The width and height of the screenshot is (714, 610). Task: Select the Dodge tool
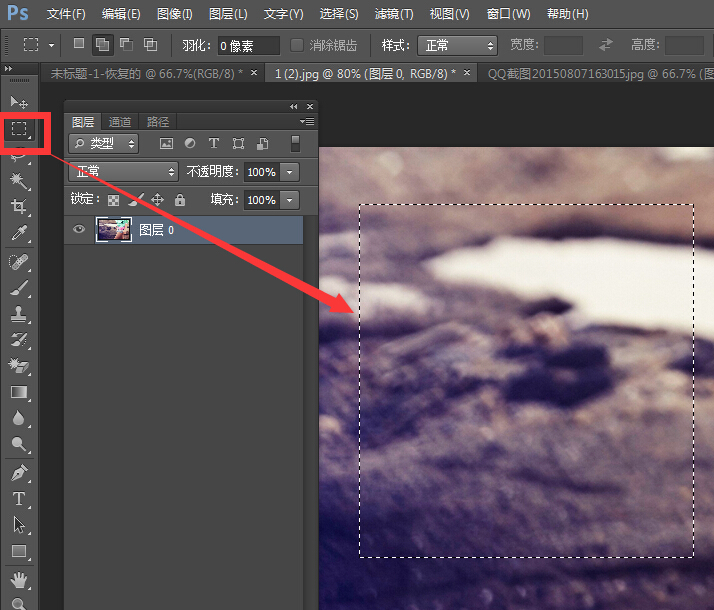19,444
